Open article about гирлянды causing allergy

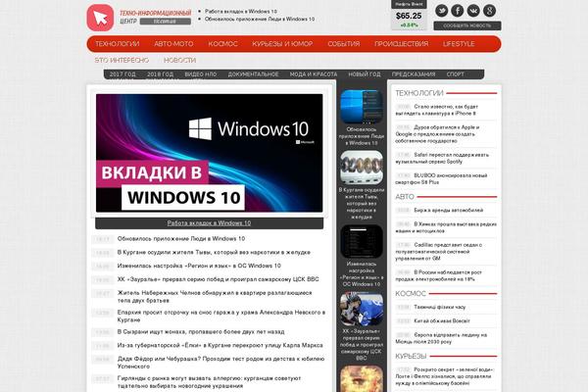click(x=210, y=382)
